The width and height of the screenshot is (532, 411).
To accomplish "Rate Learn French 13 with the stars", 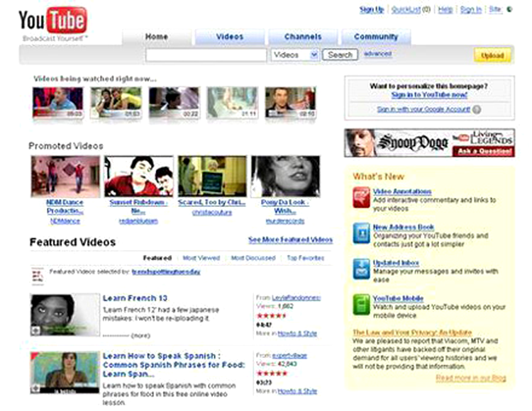I will [272, 316].
